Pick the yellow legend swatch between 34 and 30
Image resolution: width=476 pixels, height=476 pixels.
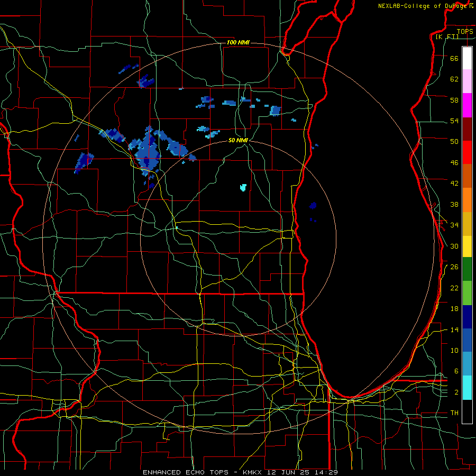coord(467,246)
